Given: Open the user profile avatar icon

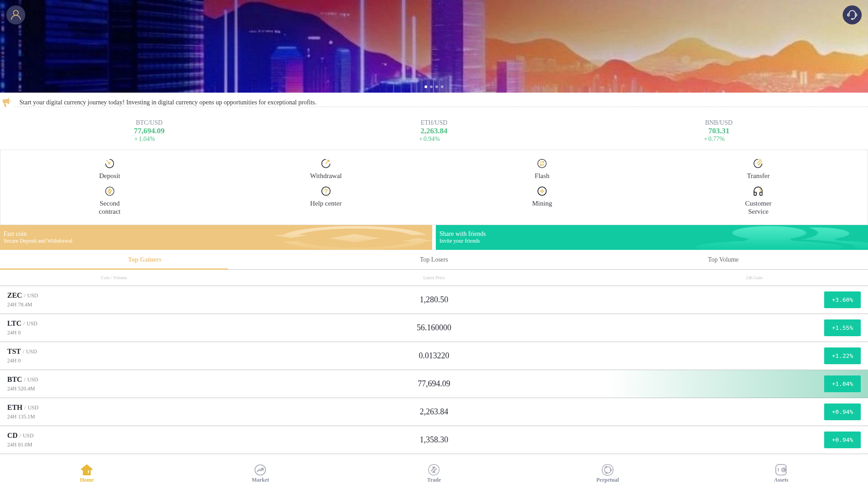Looking at the screenshot, I should pos(16,15).
